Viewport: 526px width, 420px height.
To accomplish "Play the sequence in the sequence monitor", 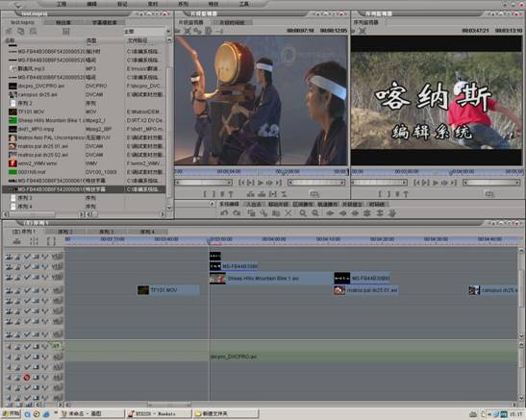I will (x=436, y=183).
